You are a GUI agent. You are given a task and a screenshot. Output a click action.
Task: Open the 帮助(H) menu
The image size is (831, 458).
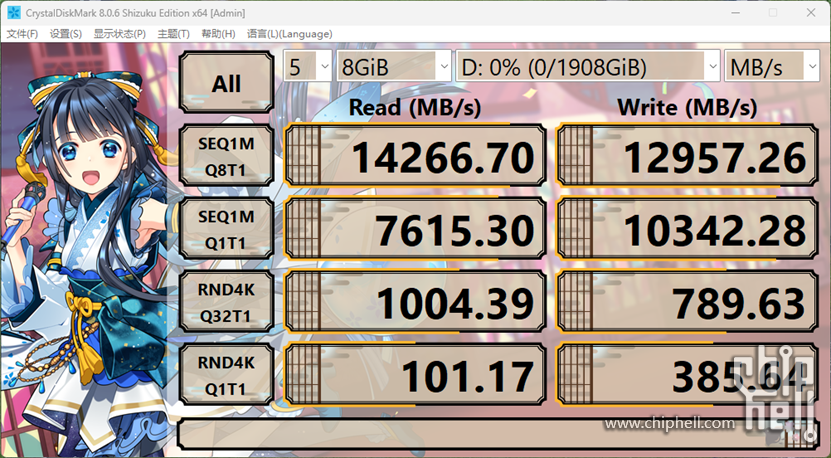[218, 34]
